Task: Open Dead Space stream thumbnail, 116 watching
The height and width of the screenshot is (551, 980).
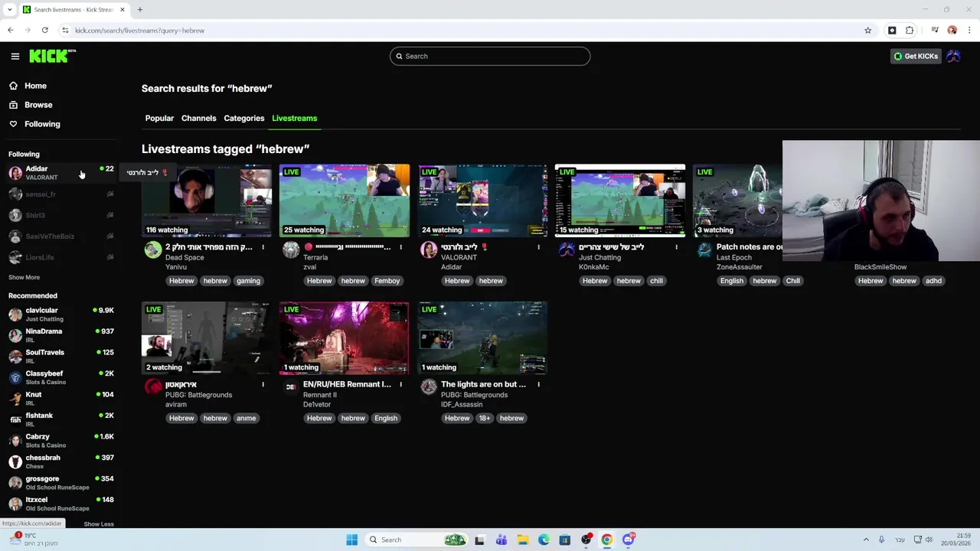Action: click(x=207, y=201)
